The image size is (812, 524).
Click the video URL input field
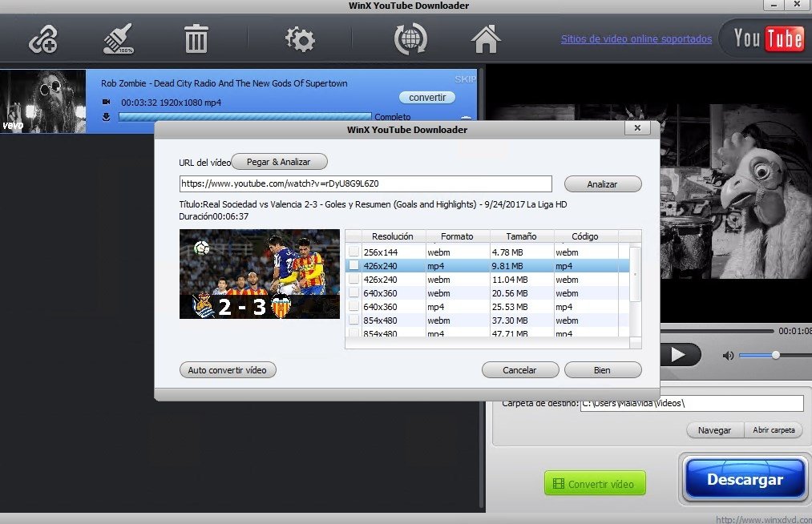pyautogui.click(x=366, y=183)
